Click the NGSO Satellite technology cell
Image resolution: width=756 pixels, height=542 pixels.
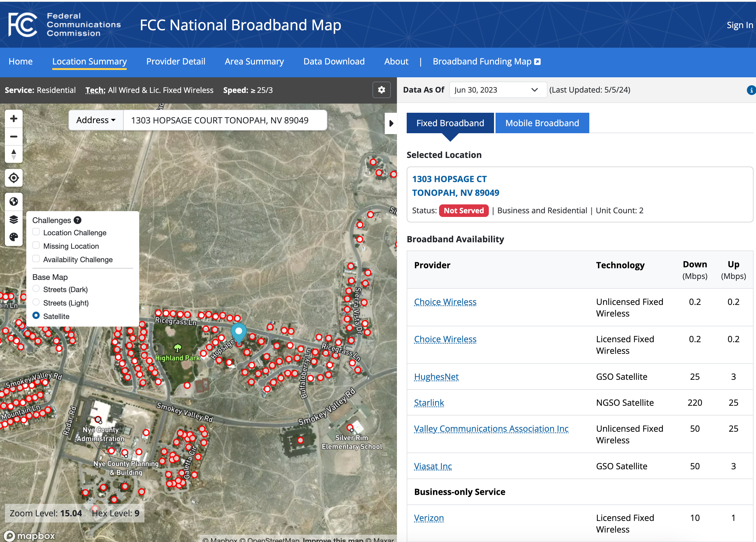[625, 403]
